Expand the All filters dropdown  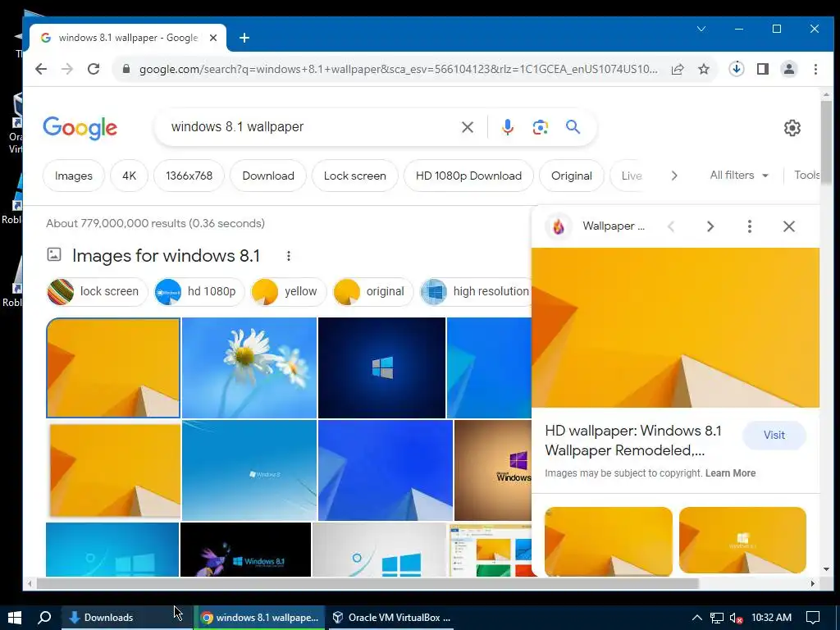click(739, 176)
